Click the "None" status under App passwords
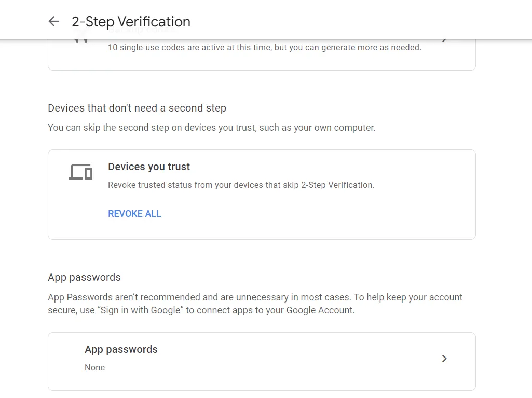Viewport: 532px width, 398px height. 94,367
